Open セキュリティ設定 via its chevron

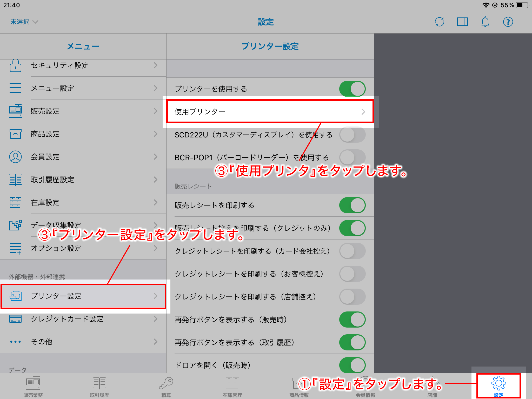click(x=155, y=66)
